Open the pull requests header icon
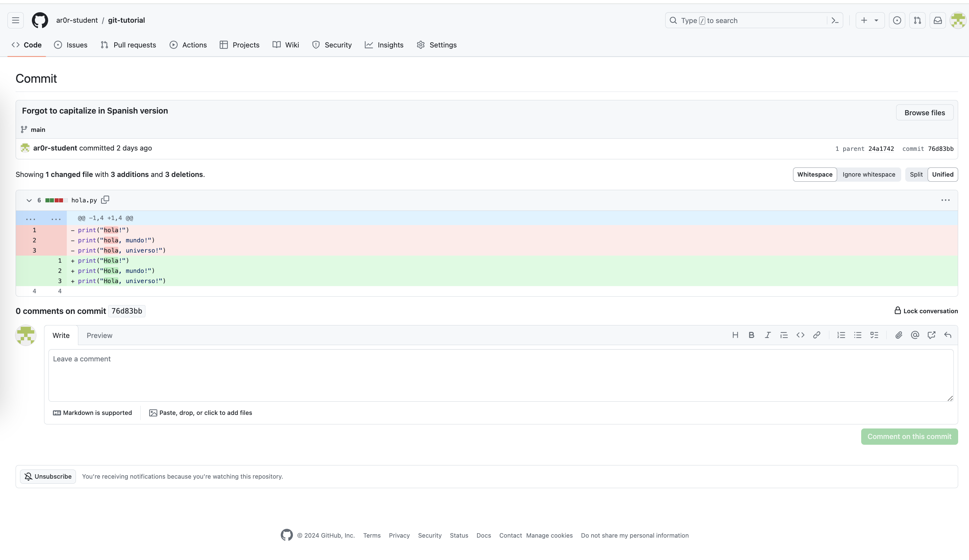Screen dimensions: 969x560 tap(917, 20)
